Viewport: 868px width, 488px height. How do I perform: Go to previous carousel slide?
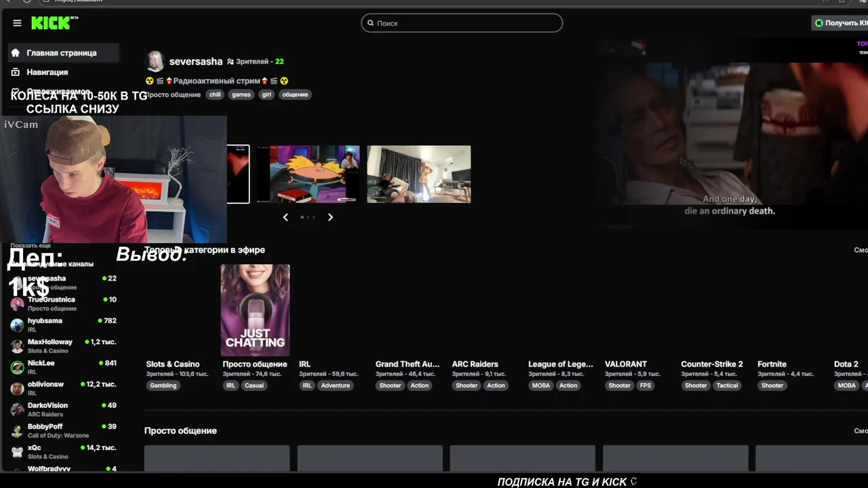[285, 217]
